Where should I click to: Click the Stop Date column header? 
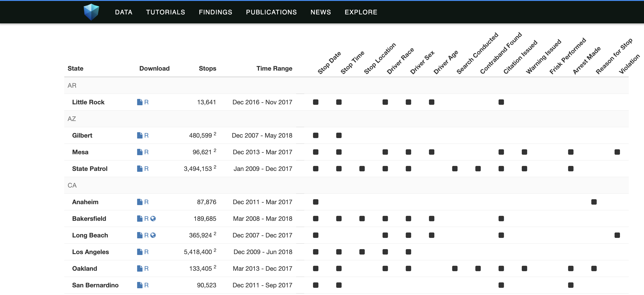(329, 63)
